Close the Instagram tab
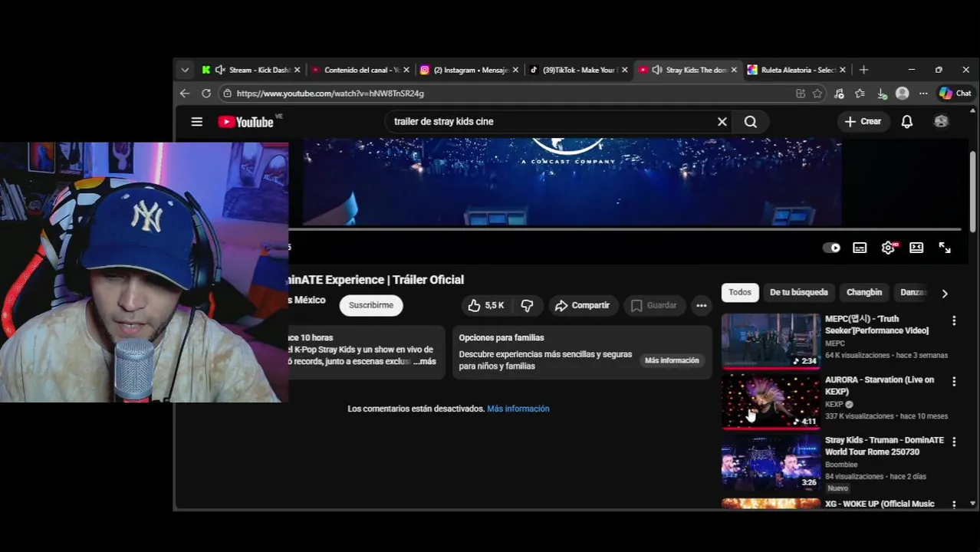Viewport: 980px width, 552px height. tap(515, 70)
